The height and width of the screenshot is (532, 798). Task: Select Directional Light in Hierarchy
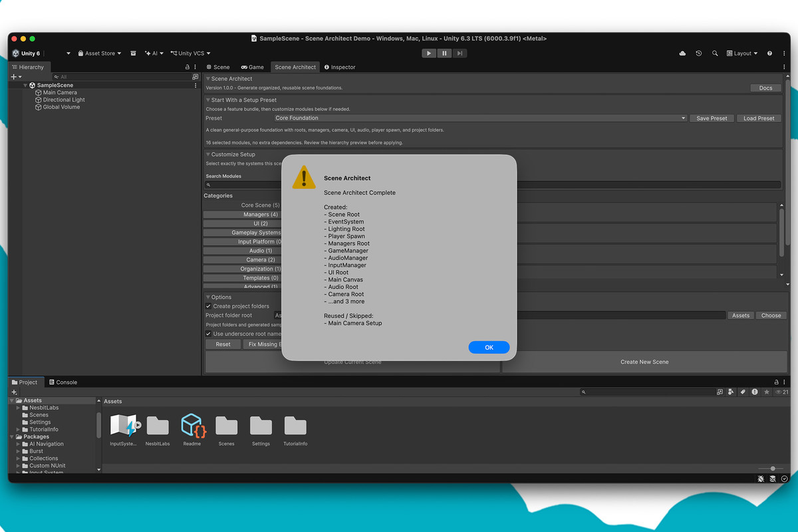tap(64, 100)
